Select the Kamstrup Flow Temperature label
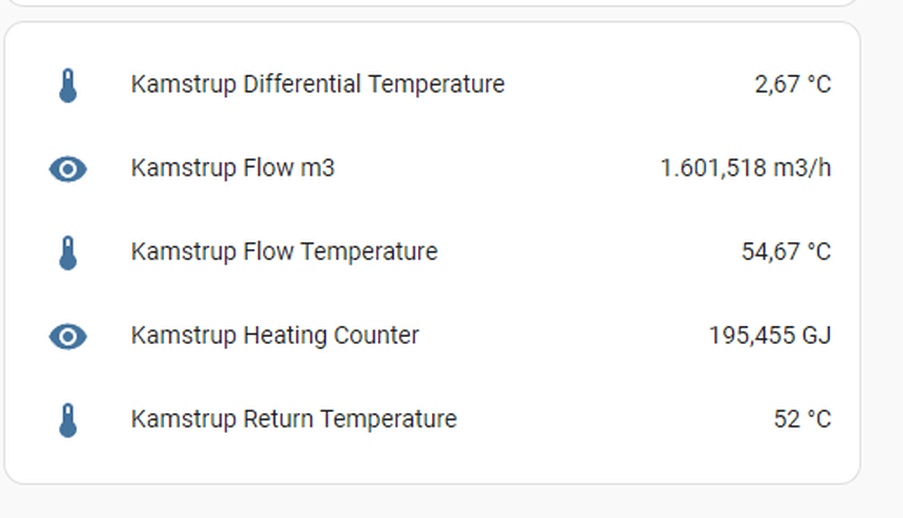The width and height of the screenshot is (903, 518). pos(284,252)
